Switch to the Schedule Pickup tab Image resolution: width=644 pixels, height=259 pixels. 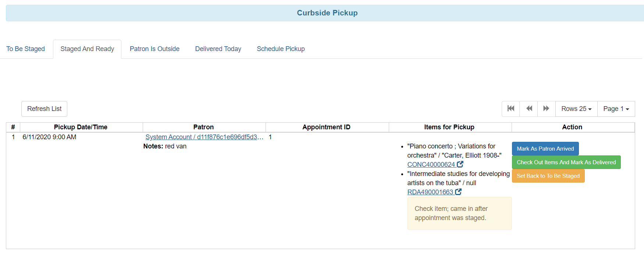pyautogui.click(x=281, y=49)
